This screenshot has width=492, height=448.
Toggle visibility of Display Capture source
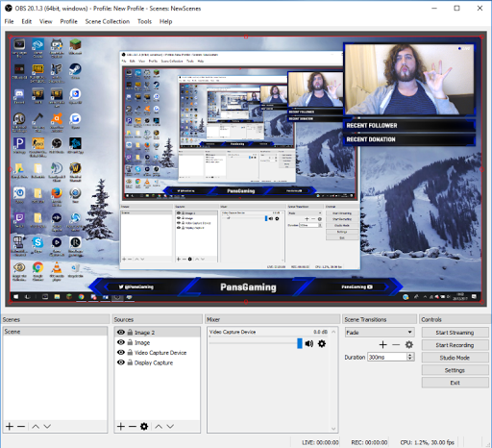pyautogui.click(x=121, y=362)
